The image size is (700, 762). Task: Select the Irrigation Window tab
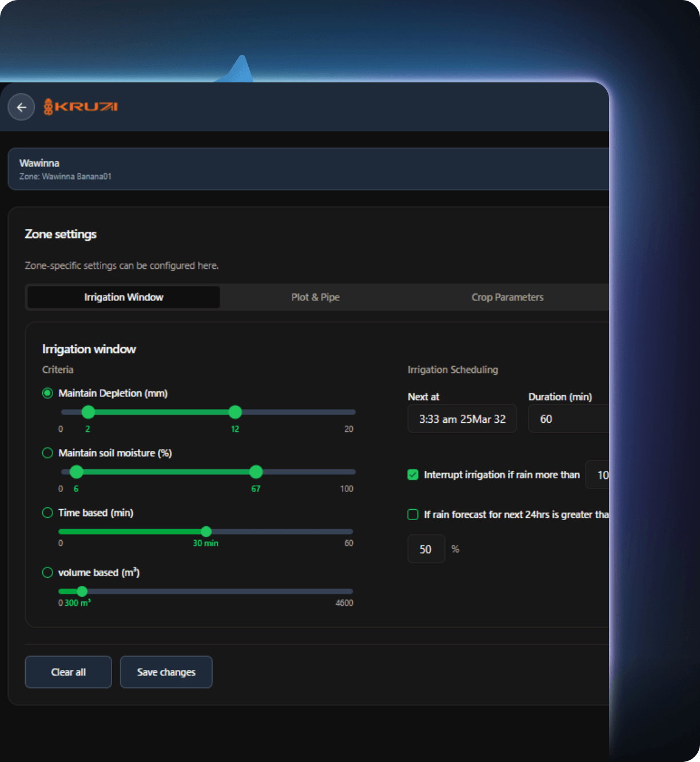tap(124, 297)
